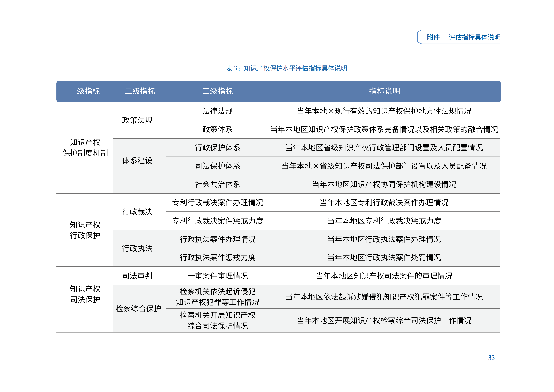The image size is (554, 392).
Task: Click the 体系建设 cell
Action: (x=137, y=161)
